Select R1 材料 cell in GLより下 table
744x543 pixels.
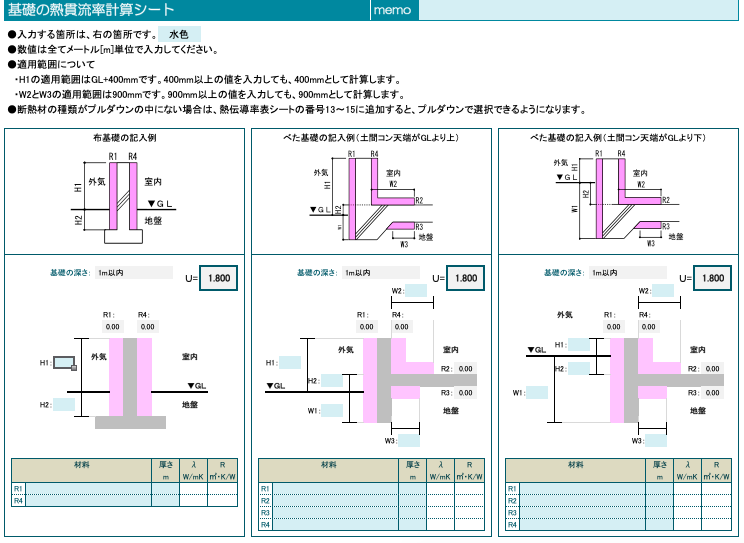point(582,488)
